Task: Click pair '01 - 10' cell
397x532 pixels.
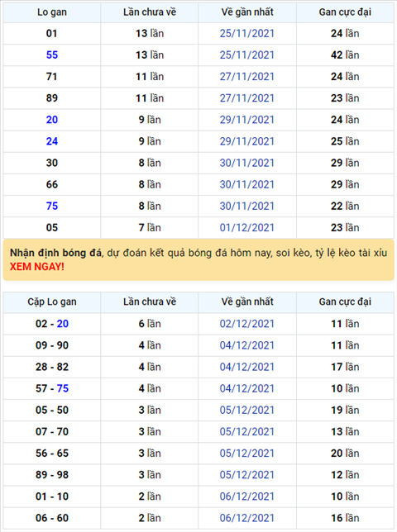Action: point(52,496)
